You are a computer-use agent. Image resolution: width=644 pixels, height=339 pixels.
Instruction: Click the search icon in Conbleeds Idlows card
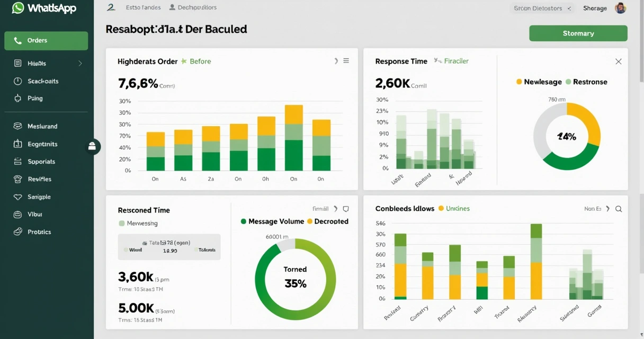[x=619, y=209]
